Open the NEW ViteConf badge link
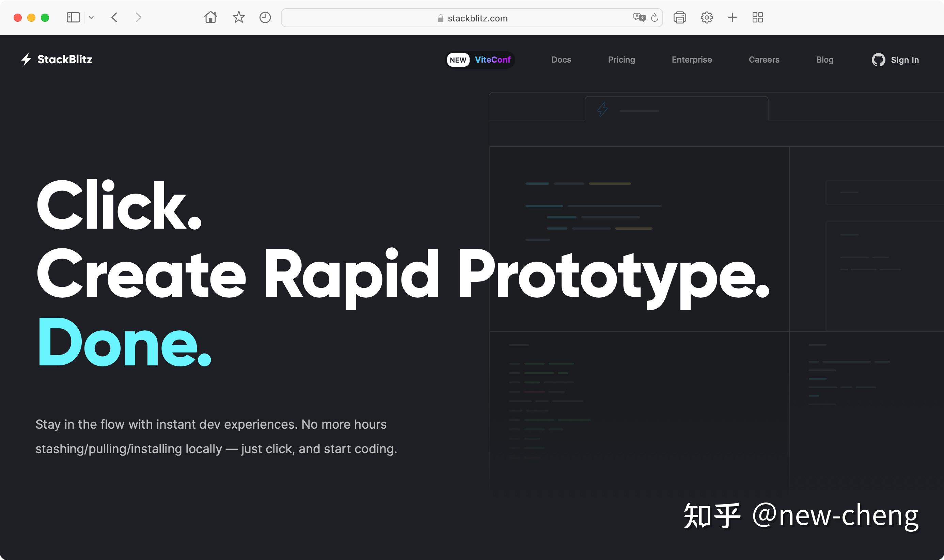Screen dimensions: 944x560 [480, 60]
